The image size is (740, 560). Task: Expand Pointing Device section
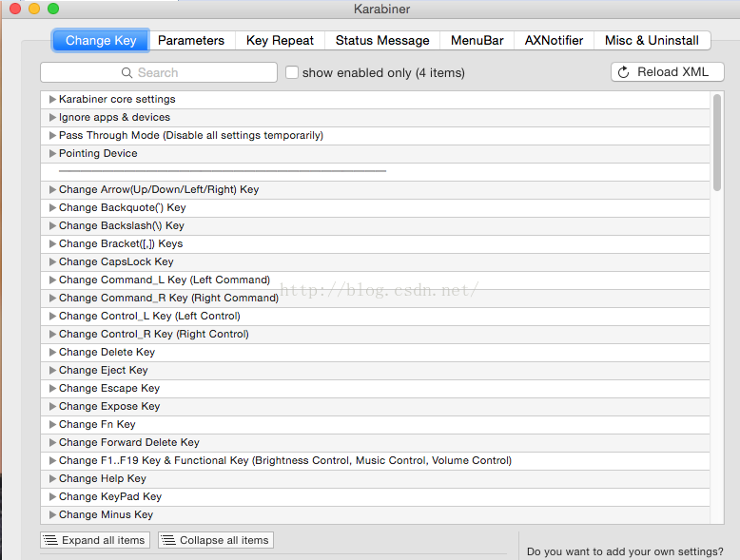[x=53, y=153]
